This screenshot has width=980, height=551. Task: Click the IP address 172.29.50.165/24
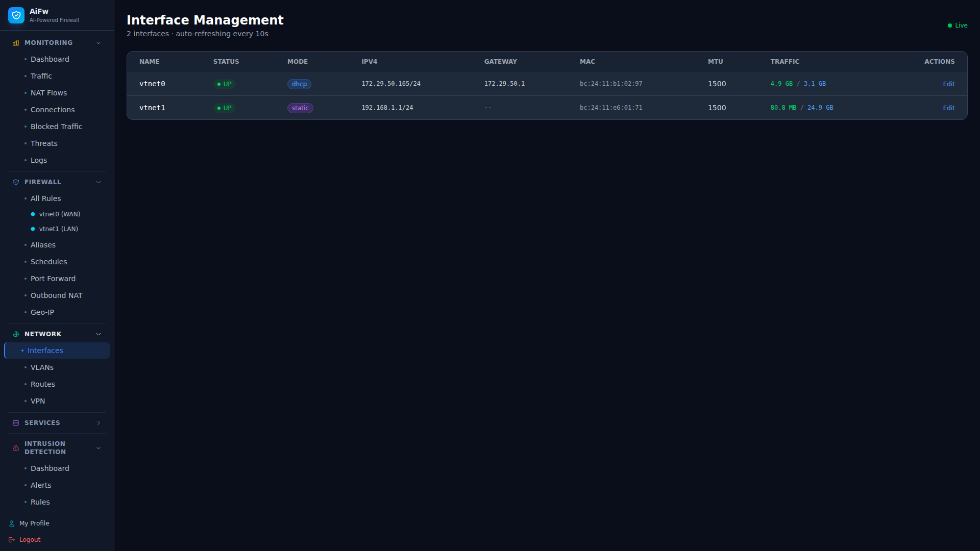(391, 84)
